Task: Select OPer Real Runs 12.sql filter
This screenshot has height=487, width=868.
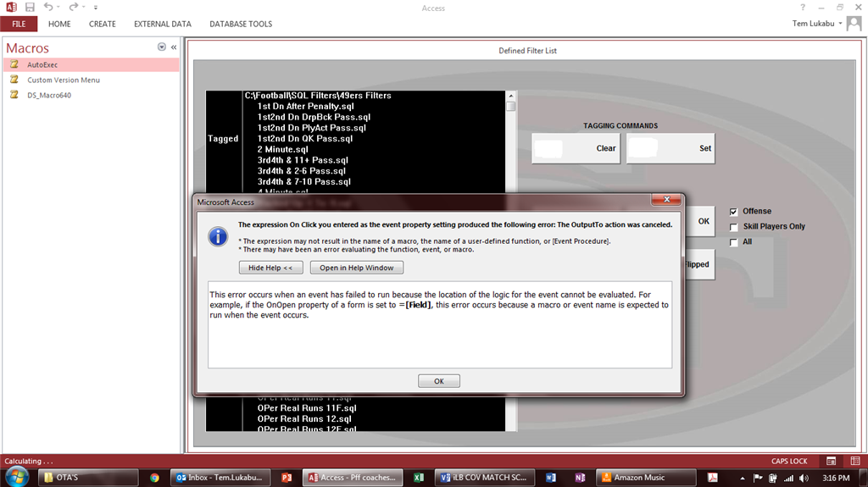Action: pyautogui.click(x=304, y=419)
